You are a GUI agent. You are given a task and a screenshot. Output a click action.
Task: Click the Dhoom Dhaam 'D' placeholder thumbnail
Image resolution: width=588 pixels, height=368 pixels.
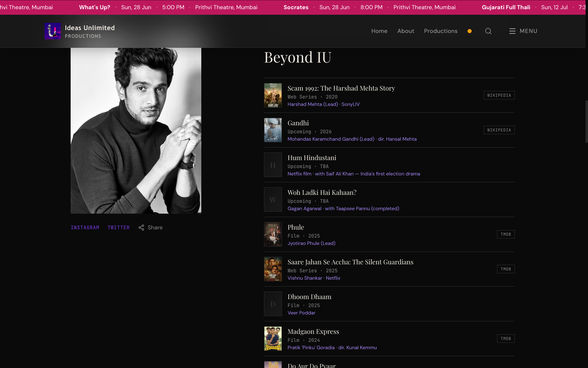(x=273, y=304)
